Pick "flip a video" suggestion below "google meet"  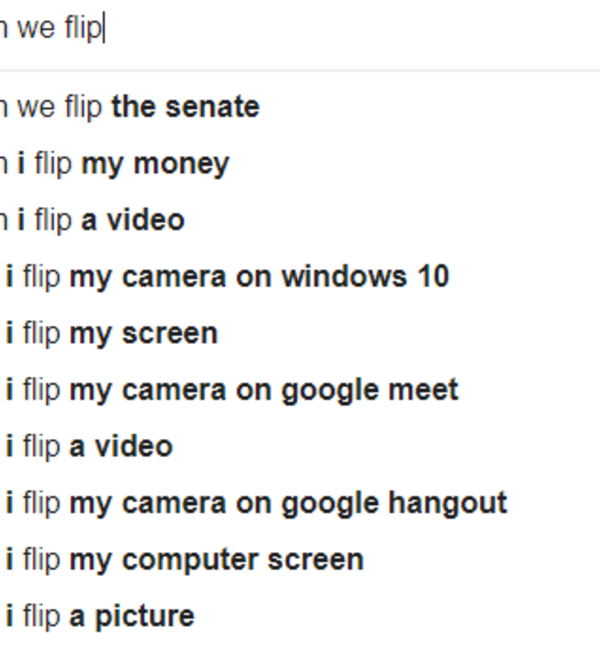pyautogui.click(x=90, y=446)
